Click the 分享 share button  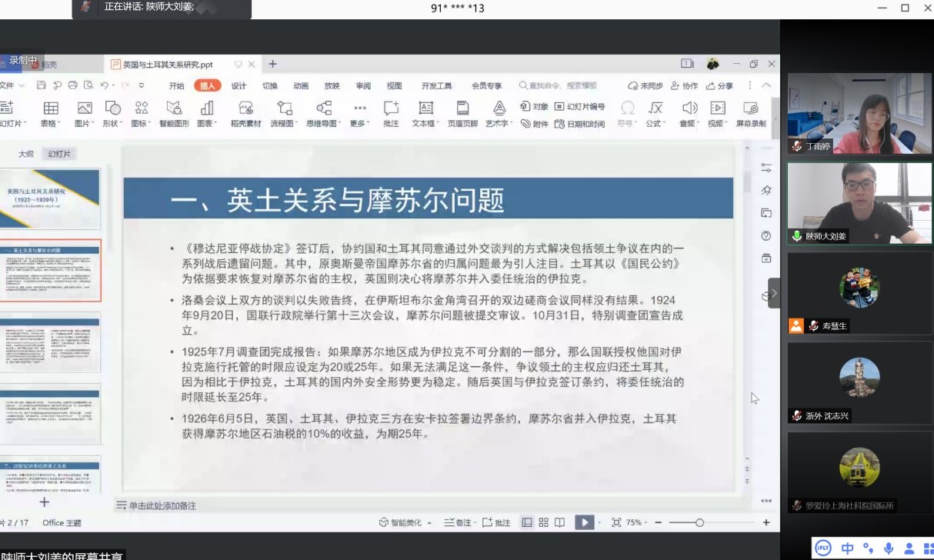point(719,85)
